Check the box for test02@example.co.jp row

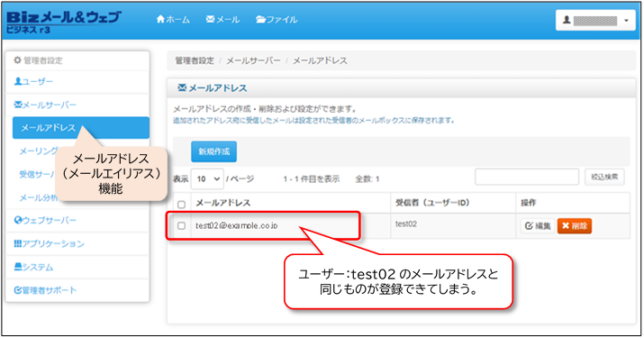coord(181,225)
